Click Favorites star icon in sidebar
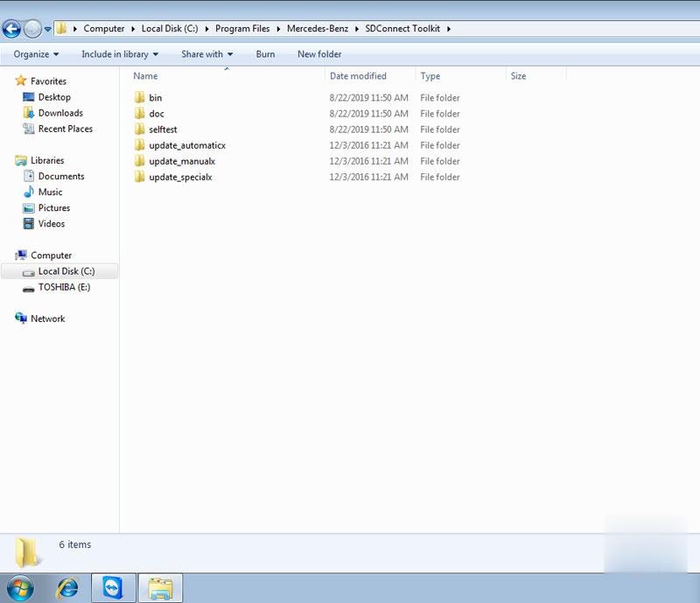 pyautogui.click(x=21, y=81)
